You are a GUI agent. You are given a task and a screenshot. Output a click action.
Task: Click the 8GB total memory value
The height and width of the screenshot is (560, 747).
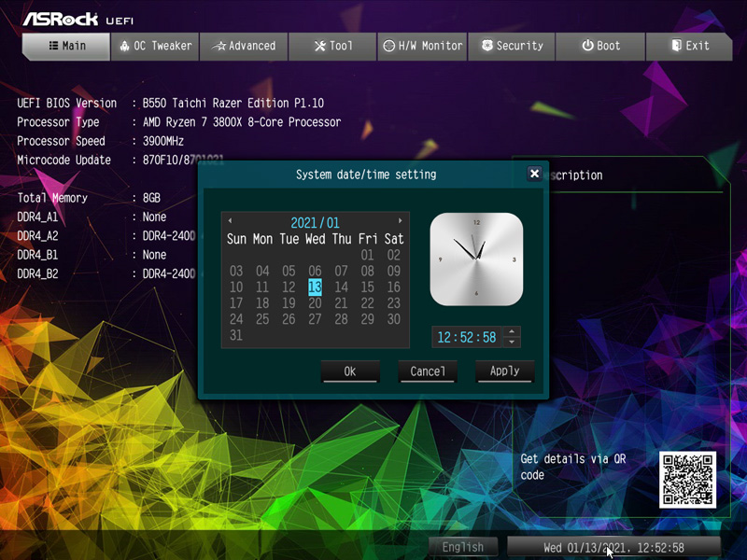point(151,198)
